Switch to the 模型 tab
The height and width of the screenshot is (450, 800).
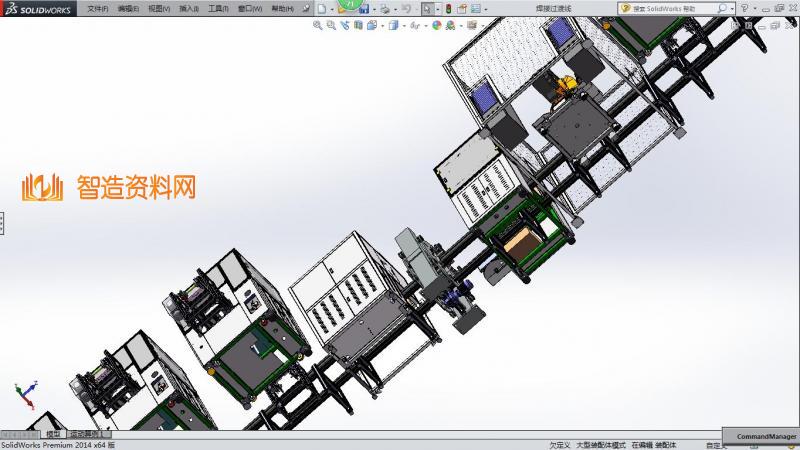coord(54,434)
